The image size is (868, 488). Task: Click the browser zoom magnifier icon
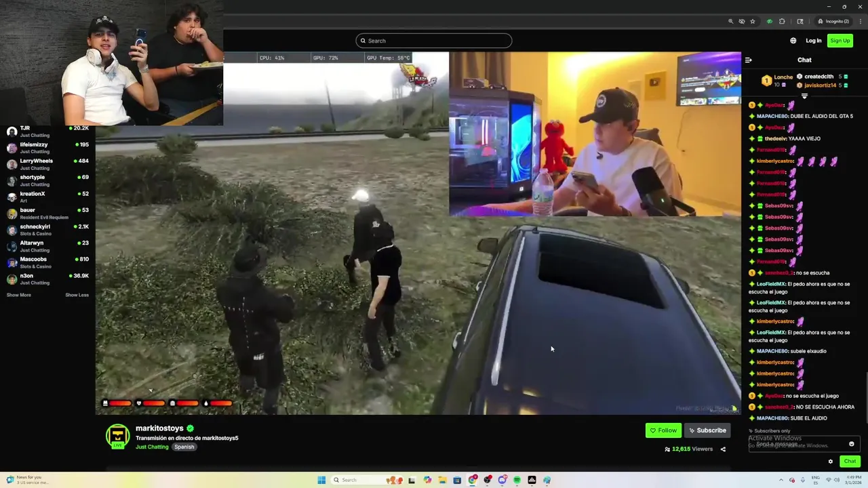730,21
